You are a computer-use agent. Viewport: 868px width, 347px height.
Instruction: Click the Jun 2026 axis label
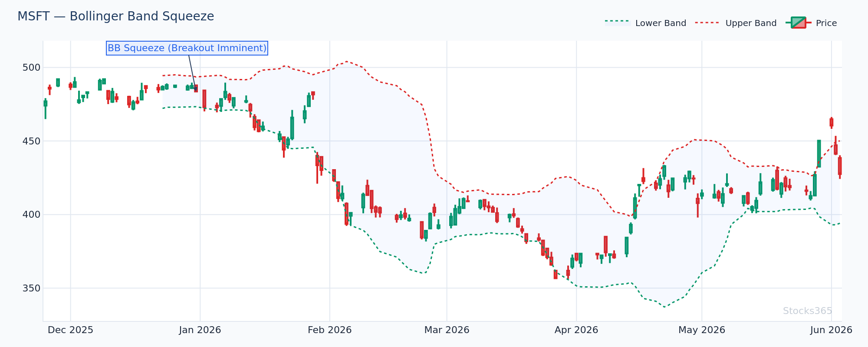[832, 330]
